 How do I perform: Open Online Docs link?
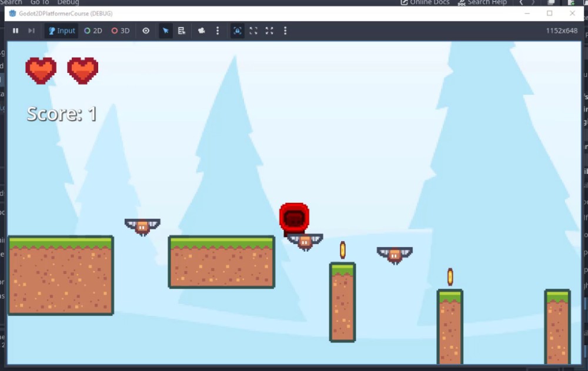coord(425,2)
